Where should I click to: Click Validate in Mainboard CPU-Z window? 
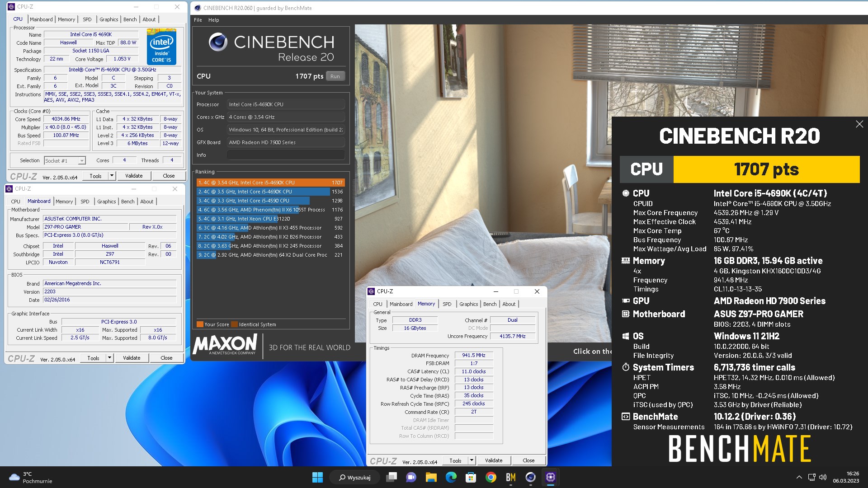132,358
